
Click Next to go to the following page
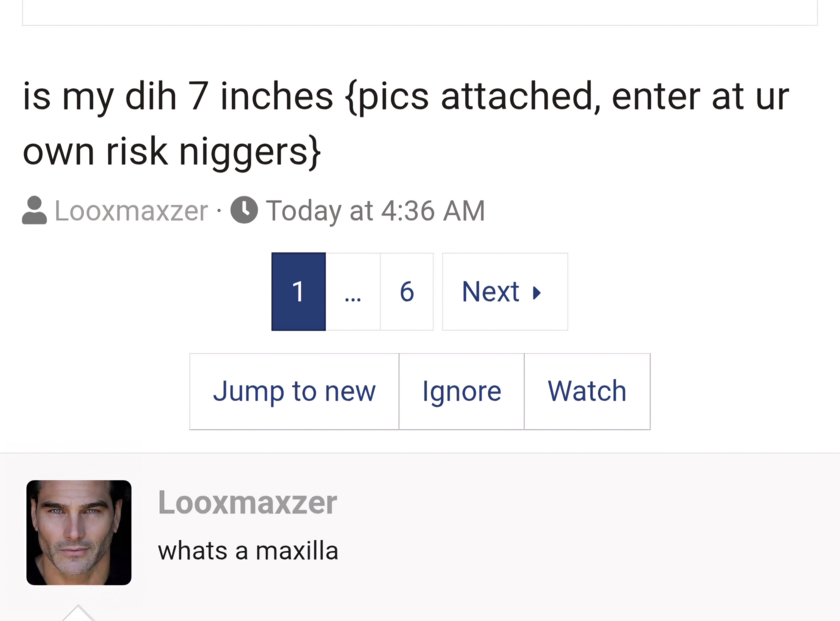tap(504, 292)
